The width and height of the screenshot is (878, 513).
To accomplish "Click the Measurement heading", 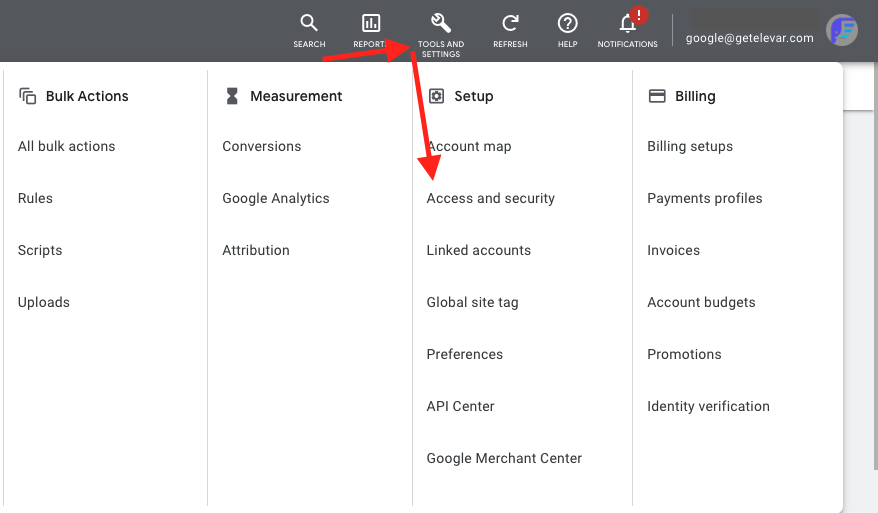I will 296,96.
